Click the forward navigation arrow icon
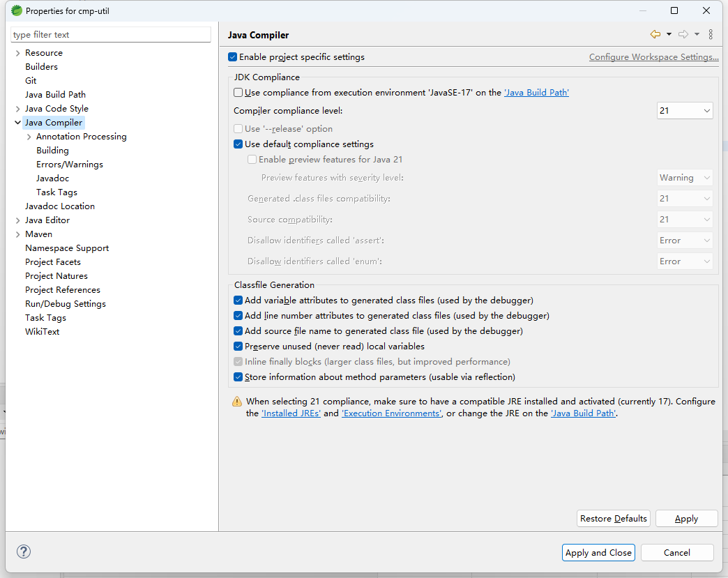Image resolution: width=728 pixels, height=578 pixels. [x=683, y=34]
